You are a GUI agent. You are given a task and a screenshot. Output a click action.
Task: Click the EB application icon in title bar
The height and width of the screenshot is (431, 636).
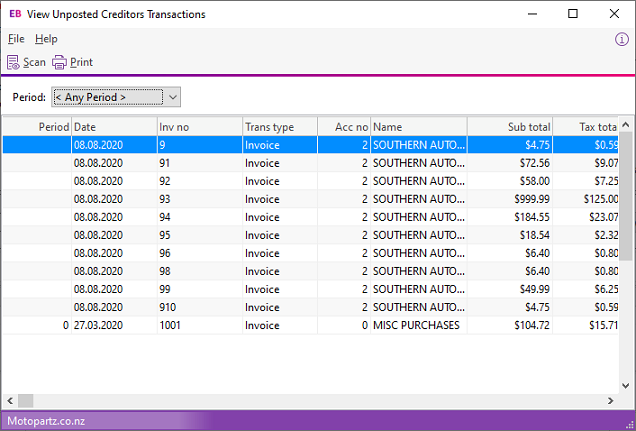pyautogui.click(x=15, y=14)
